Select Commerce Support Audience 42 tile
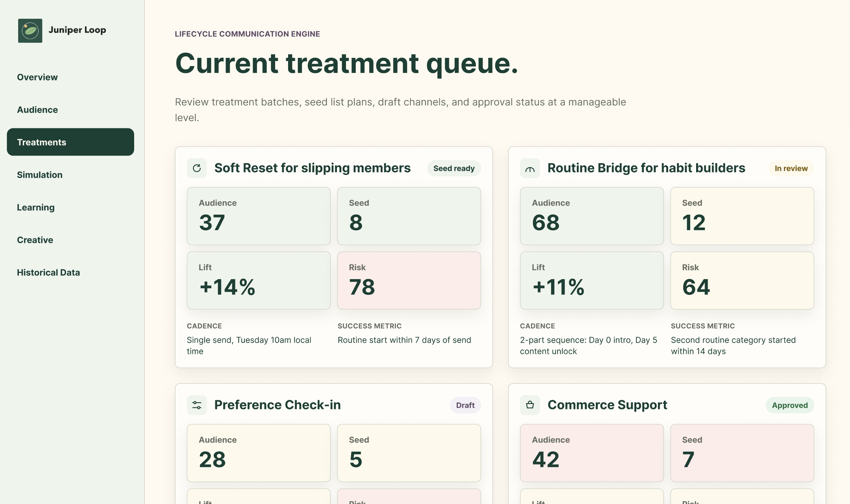 pyautogui.click(x=592, y=453)
